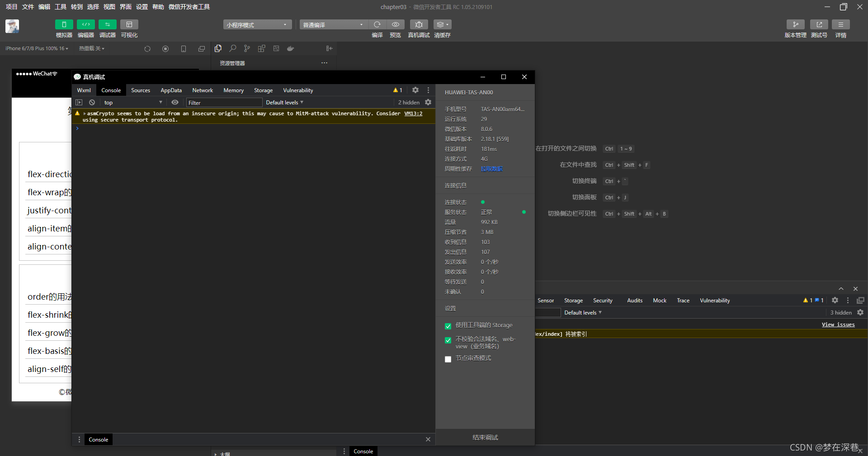The image size is (868, 456).
Task: Click the simulator phone frame icon
Action: point(184,49)
